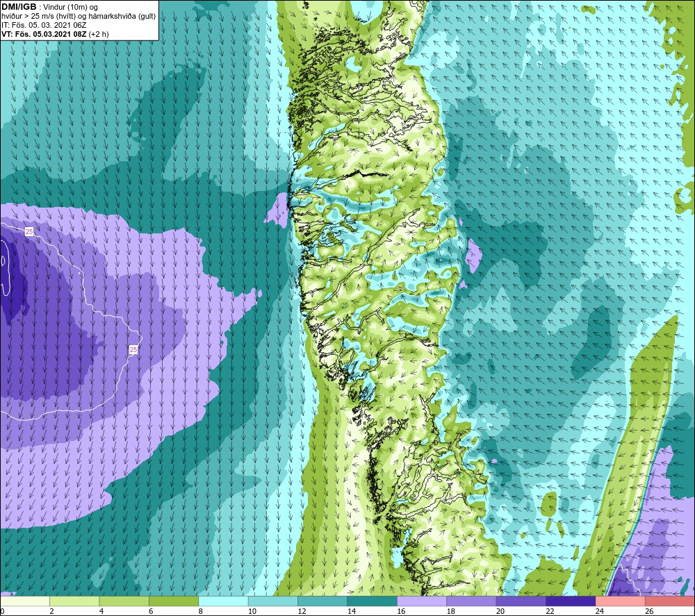Click the legend line 'hviður > 25 m/s (hvítt) og hámarkshviða (gult)'
The height and width of the screenshot is (616, 695).
click(79, 17)
